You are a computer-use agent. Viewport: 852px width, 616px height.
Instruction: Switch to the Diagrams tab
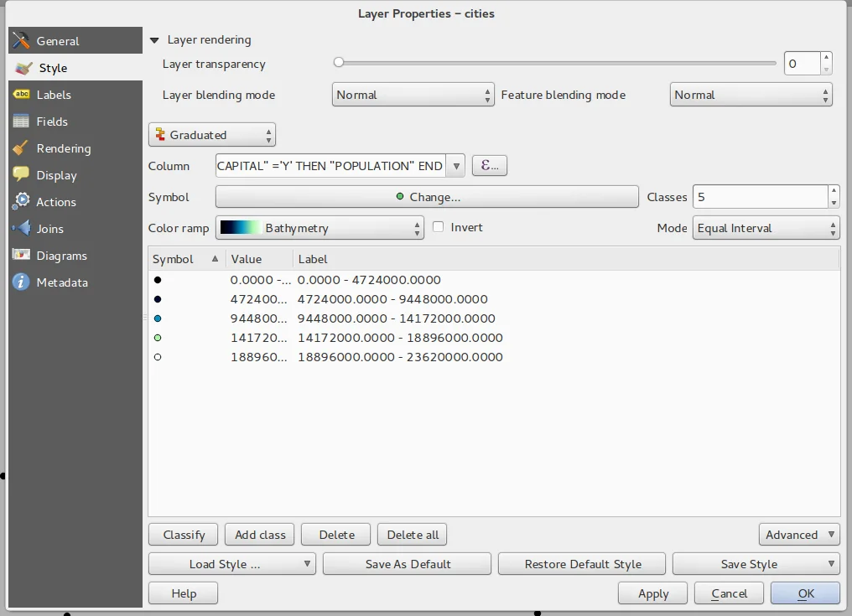[61, 256]
